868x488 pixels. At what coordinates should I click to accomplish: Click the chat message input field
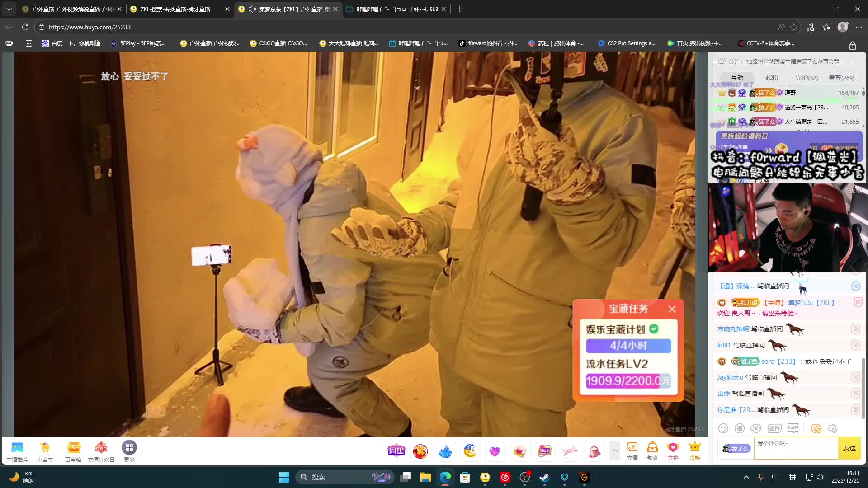[x=796, y=448]
